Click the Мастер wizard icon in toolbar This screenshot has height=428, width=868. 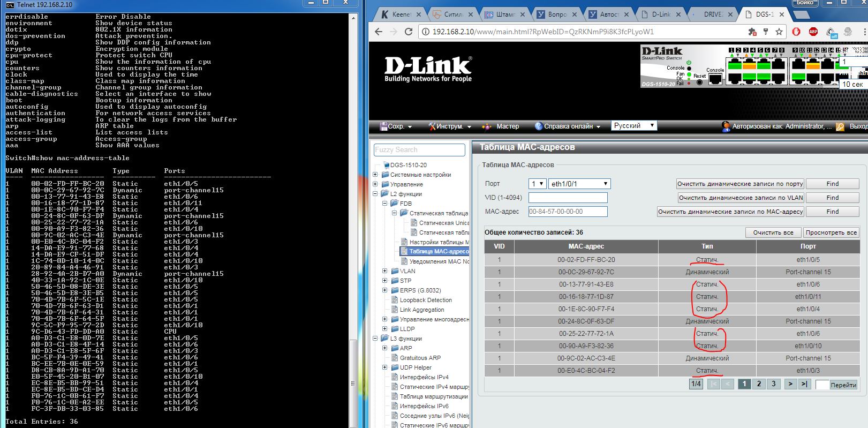coord(486,126)
